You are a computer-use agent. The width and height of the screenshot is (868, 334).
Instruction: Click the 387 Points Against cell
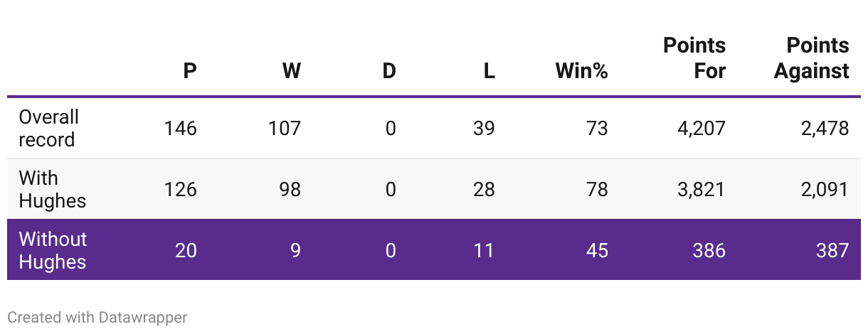pyautogui.click(x=833, y=251)
